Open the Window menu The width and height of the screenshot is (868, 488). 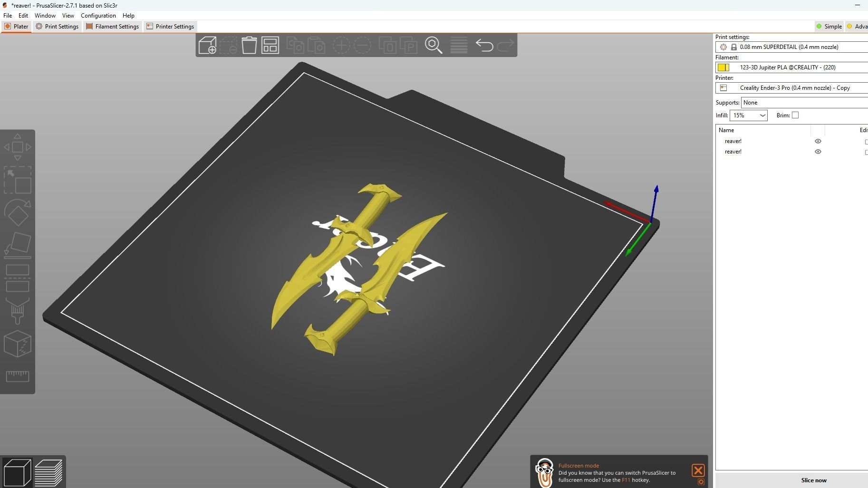click(x=45, y=16)
